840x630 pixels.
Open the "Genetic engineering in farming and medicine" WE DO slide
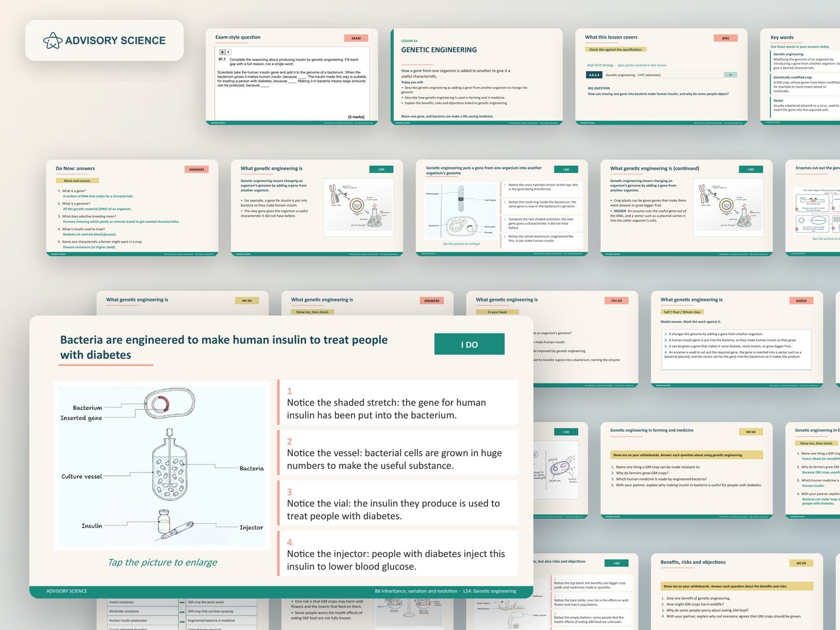(x=687, y=470)
